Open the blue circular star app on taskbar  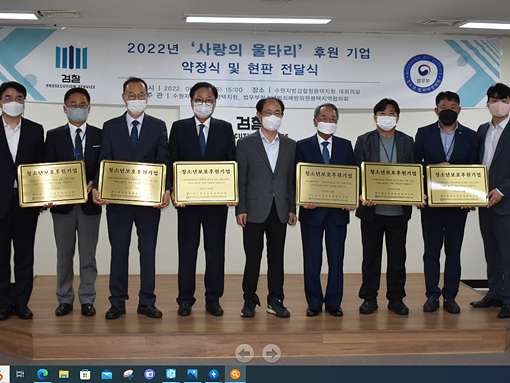[x=214, y=374]
